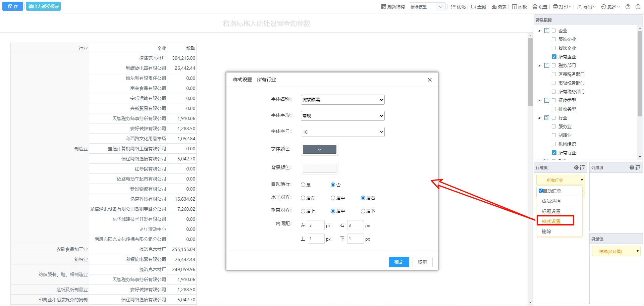Click the left padding input field
644x306 pixels.
tap(316, 225)
